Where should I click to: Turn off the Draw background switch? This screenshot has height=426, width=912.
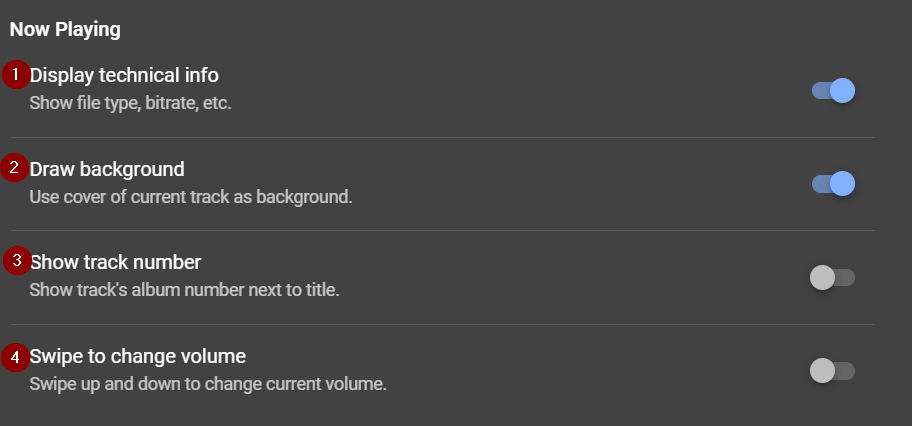[833, 184]
